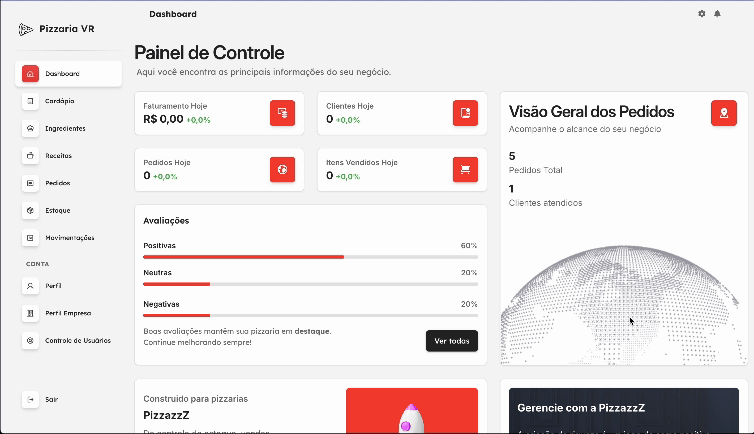
Task: Open Estoque section
Action: click(68, 211)
